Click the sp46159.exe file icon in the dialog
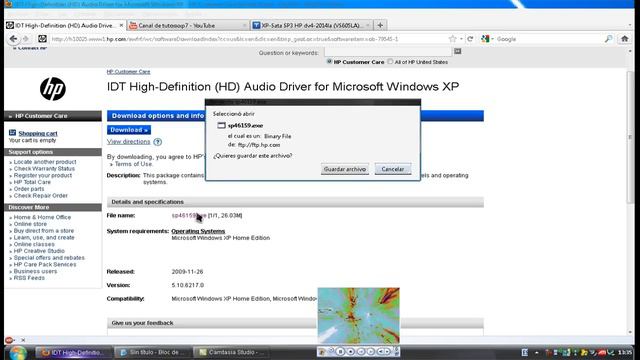 coord(221,125)
